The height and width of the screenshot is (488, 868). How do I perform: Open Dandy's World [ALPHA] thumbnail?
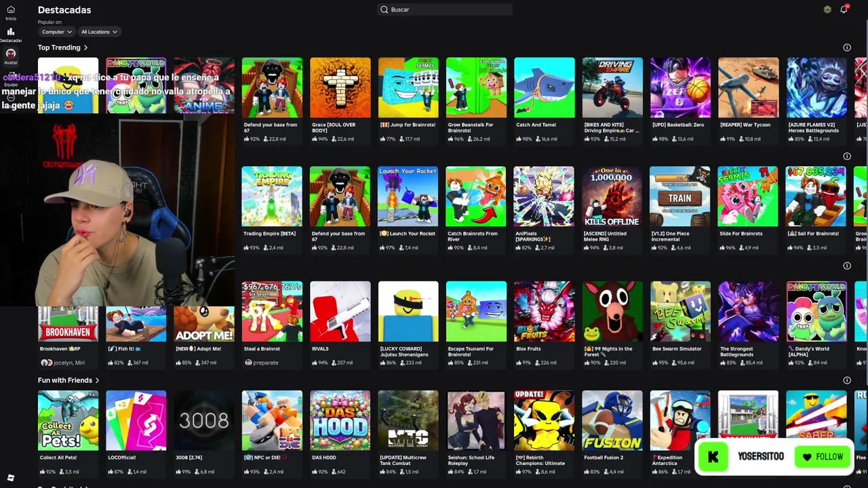pyautogui.click(x=816, y=312)
